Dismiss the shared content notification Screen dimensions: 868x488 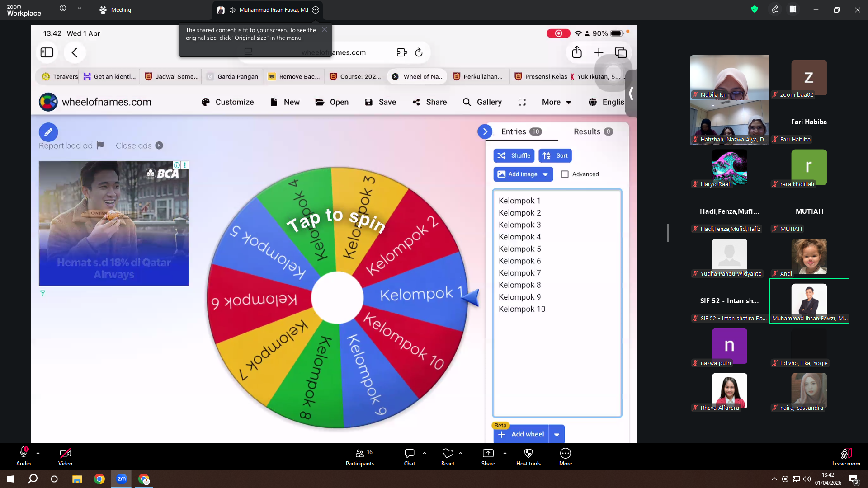tap(325, 29)
